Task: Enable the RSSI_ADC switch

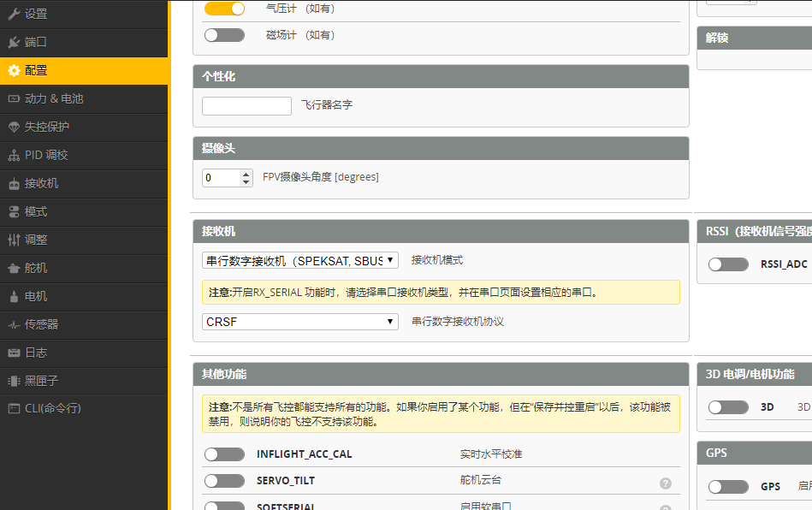Action: click(x=728, y=264)
